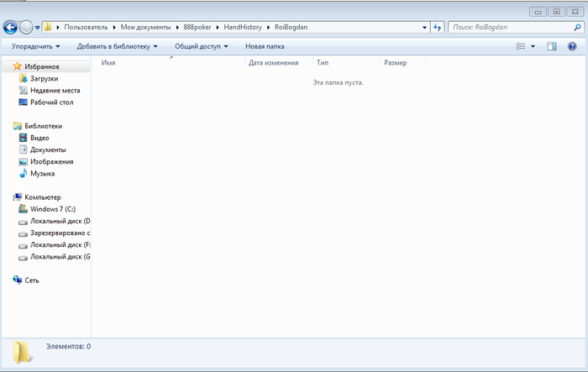Navigate to HandHistory breadcrumb folder
588x372 pixels.
[x=243, y=27]
